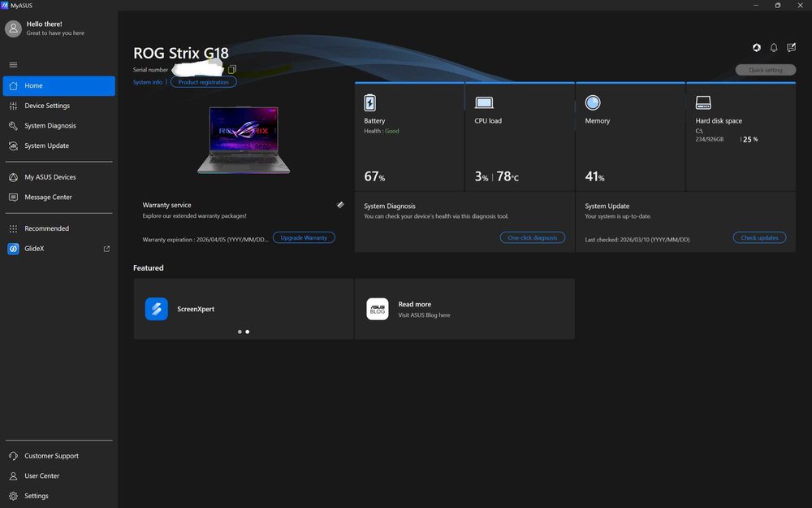
Task: Click the User Center person icon
Action: click(x=14, y=475)
